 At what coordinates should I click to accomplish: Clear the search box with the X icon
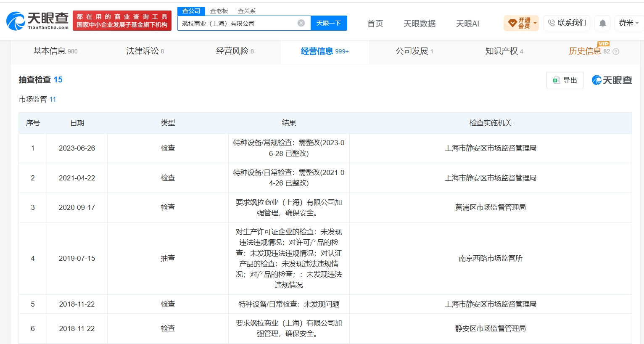[301, 23]
